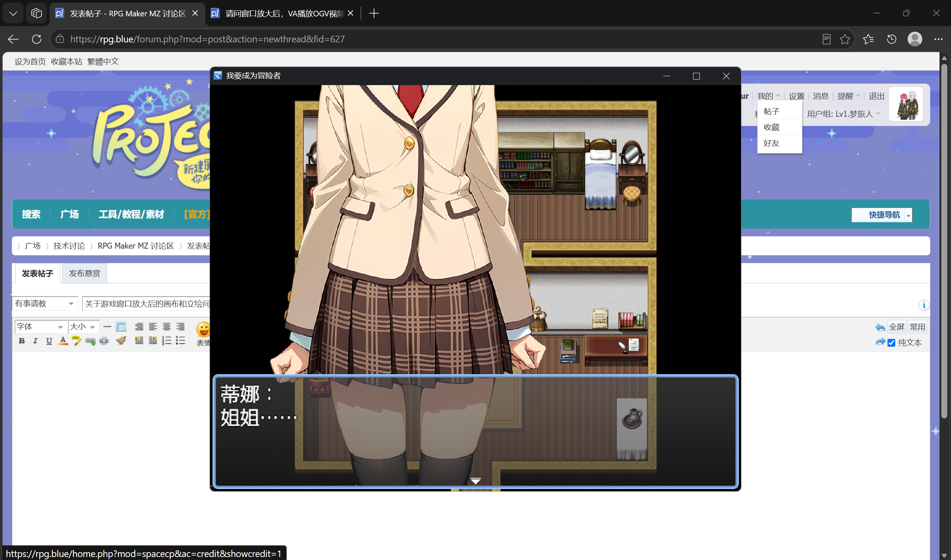Click the blue redo arrow in the editor

point(880,342)
